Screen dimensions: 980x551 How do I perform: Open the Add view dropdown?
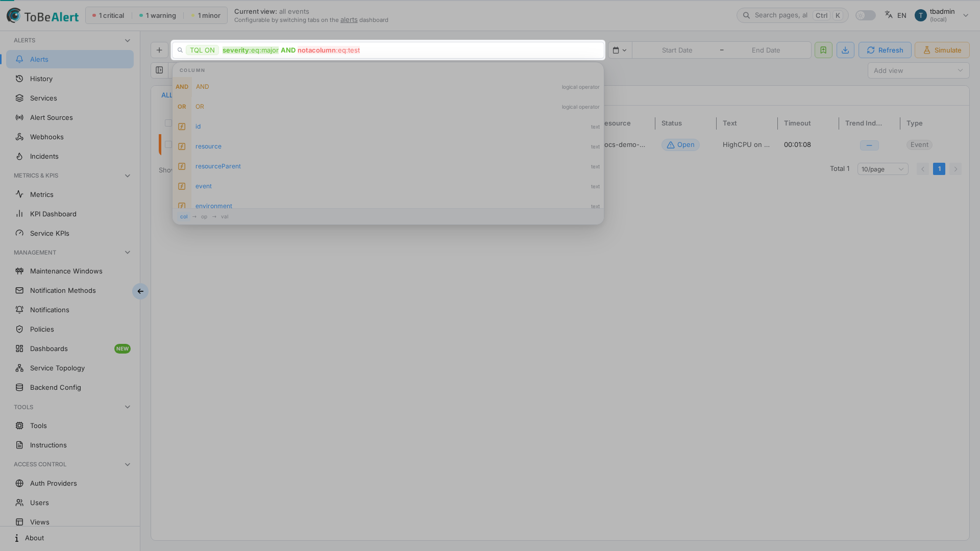click(x=918, y=70)
